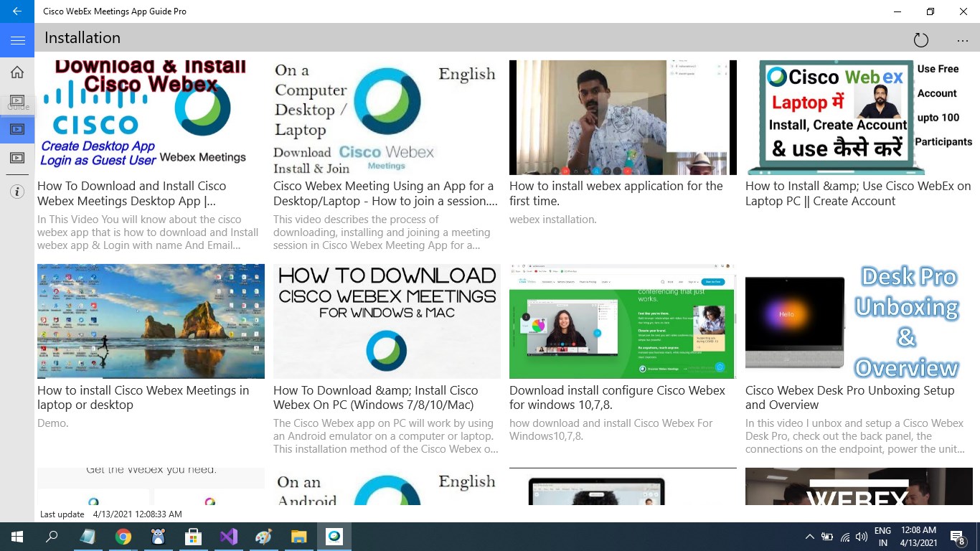Open the more options ellipsis menu
Image resolution: width=980 pixels, height=551 pixels.
(x=963, y=40)
